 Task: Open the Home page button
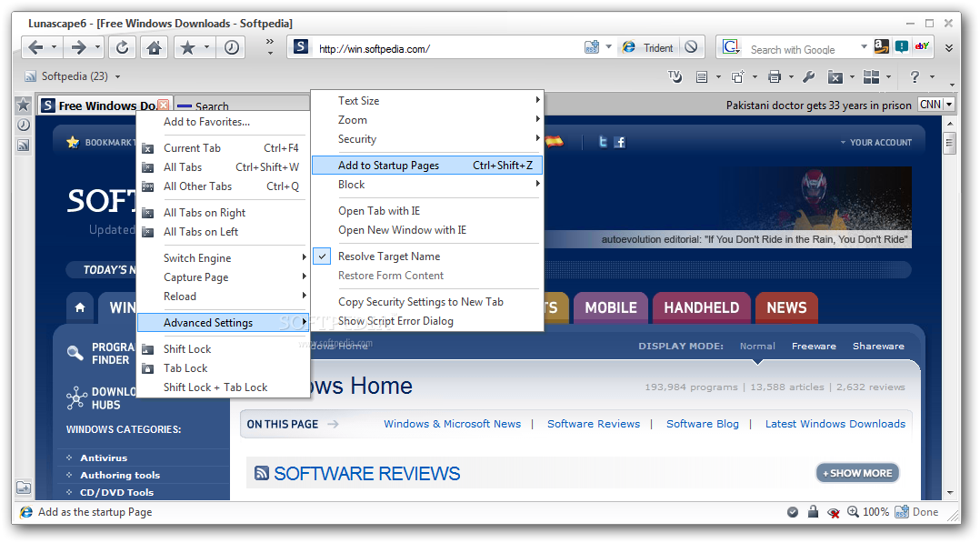pos(154,47)
